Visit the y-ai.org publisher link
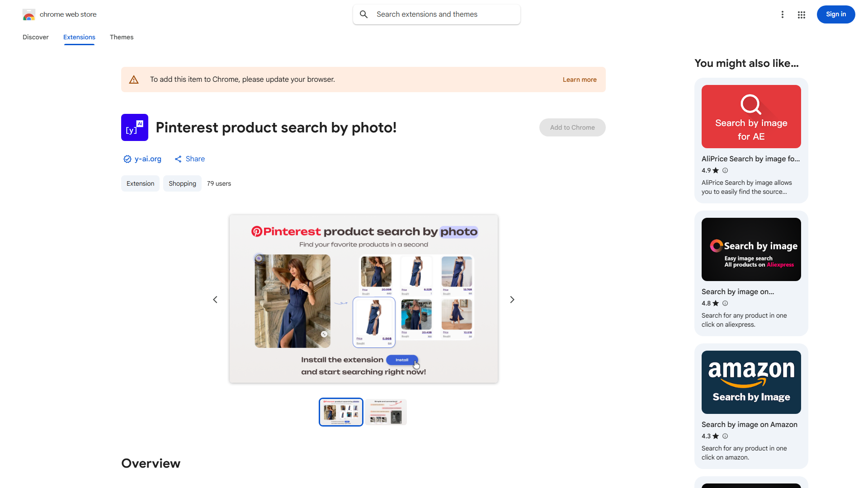Image resolution: width=868 pixels, height=488 pixels. (x=148, y=159)
